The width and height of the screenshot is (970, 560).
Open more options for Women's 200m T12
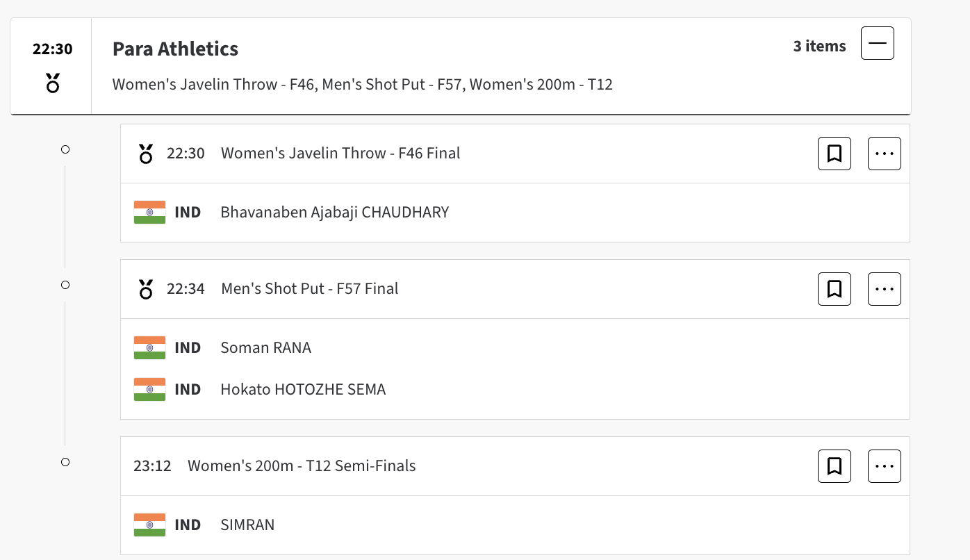[x=884, y=466]
